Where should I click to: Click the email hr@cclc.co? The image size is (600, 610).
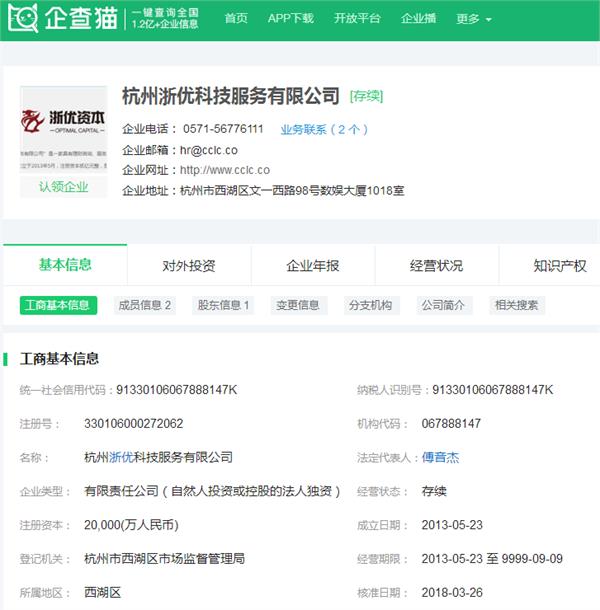coord(209,150)
